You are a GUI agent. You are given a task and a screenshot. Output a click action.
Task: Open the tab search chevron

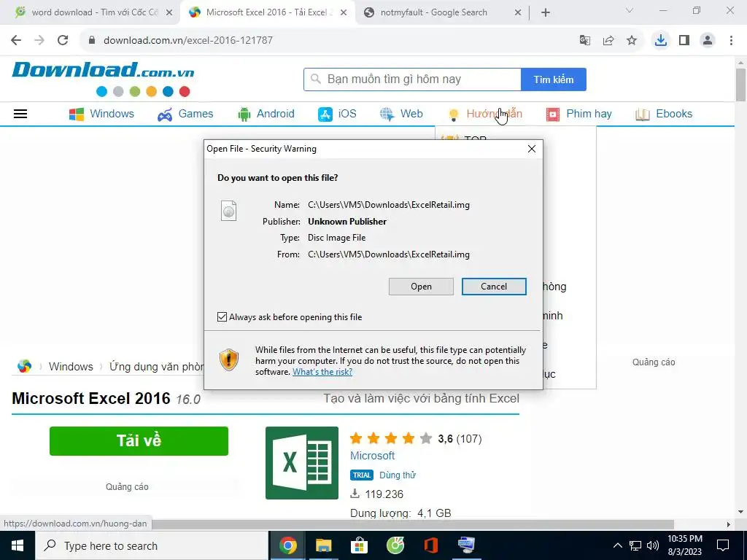(x=630, y=10)
